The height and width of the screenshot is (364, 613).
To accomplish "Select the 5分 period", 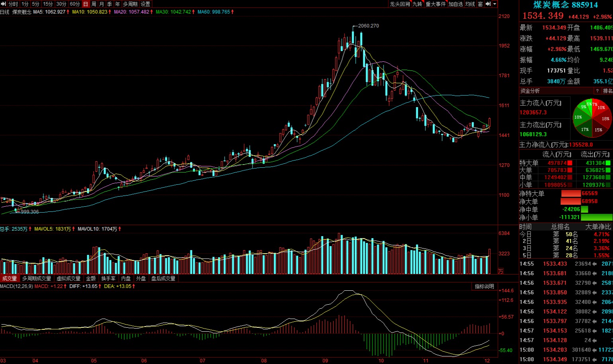I will click(36, 4).
